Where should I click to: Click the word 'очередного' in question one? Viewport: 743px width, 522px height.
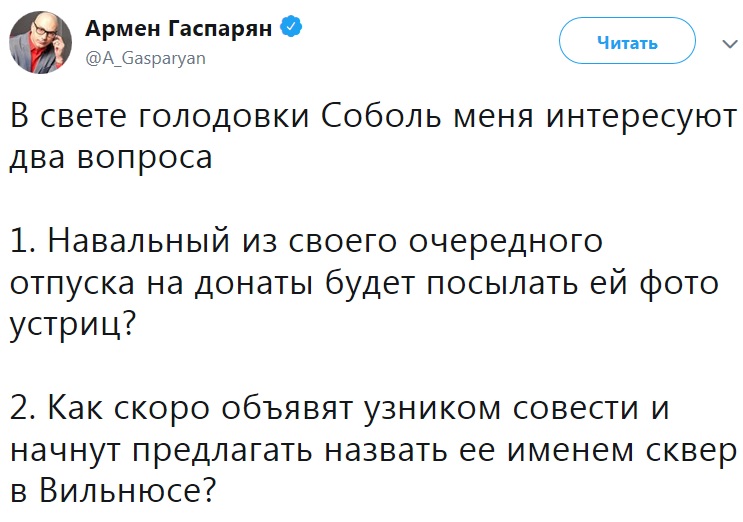[506, 243]
